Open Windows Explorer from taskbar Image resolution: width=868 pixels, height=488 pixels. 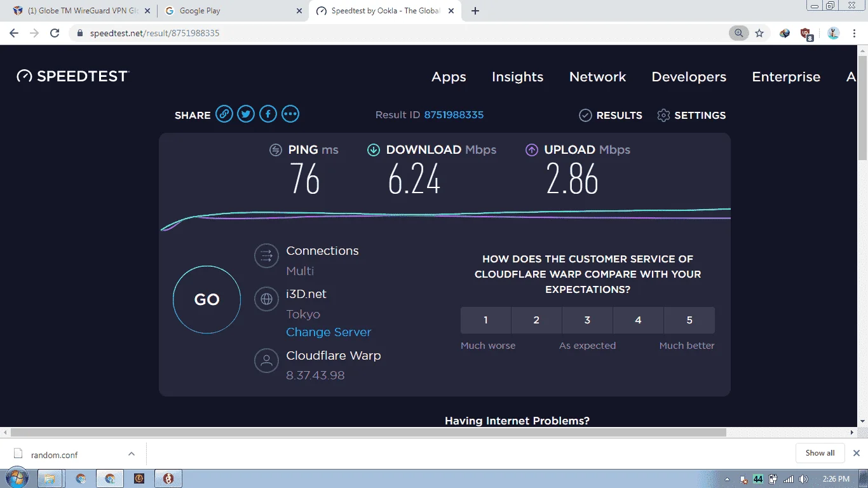pos(50,478)
